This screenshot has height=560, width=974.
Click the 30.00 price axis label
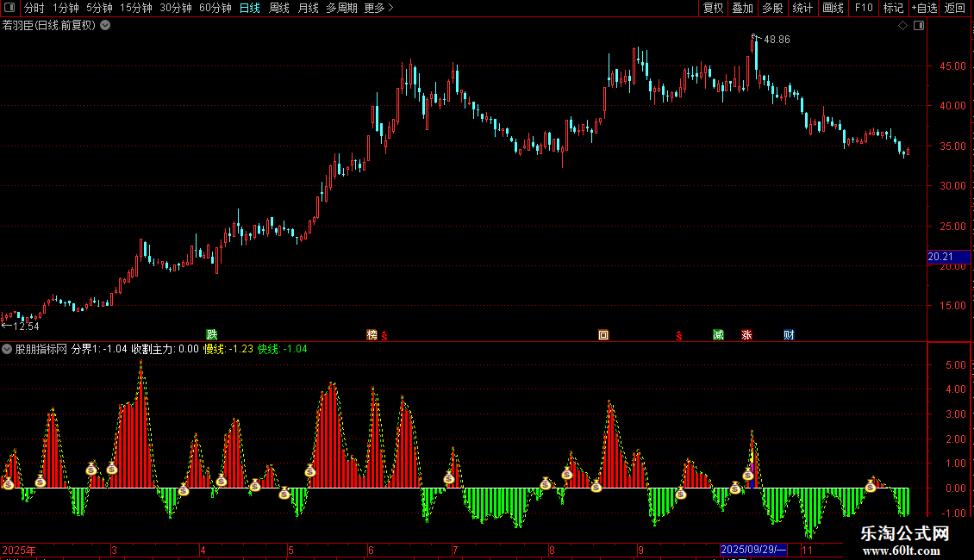coord(952,185)
